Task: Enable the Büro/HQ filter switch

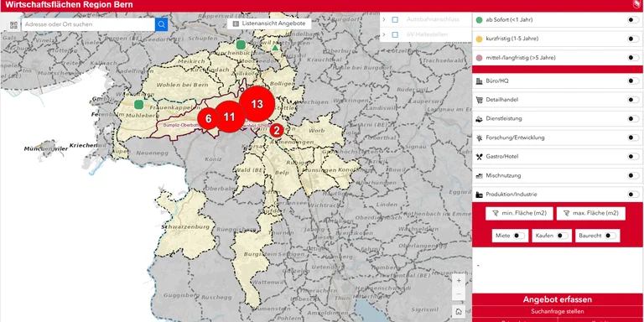Action: pyautogui.click(x=633, y=80)
